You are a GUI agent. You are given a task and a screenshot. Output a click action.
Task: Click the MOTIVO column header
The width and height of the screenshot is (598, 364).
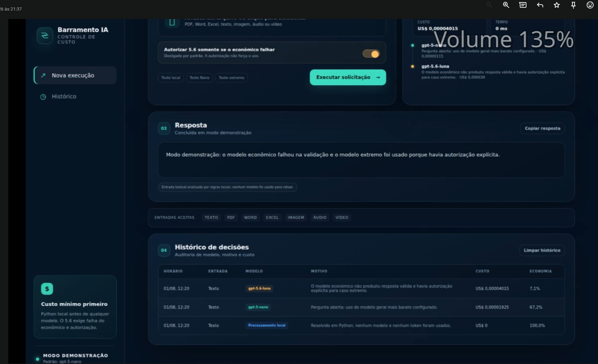click(319, 271)
